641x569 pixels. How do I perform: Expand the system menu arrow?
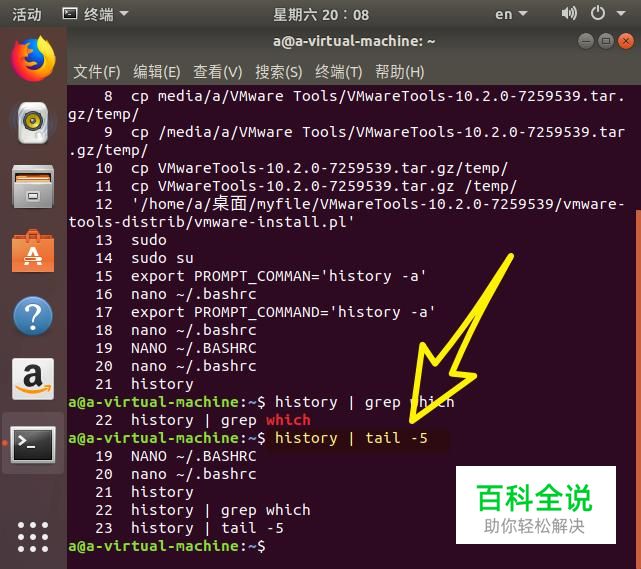coord(621,14)
